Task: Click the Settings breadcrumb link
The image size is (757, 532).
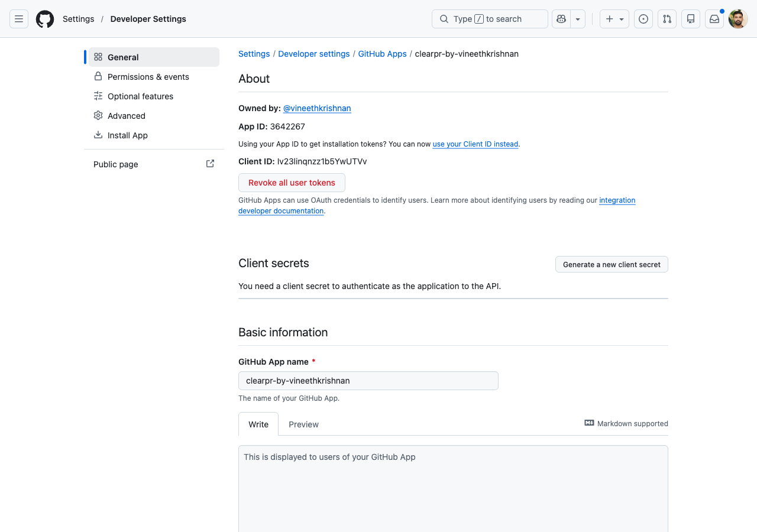Action: coord(254,54)
